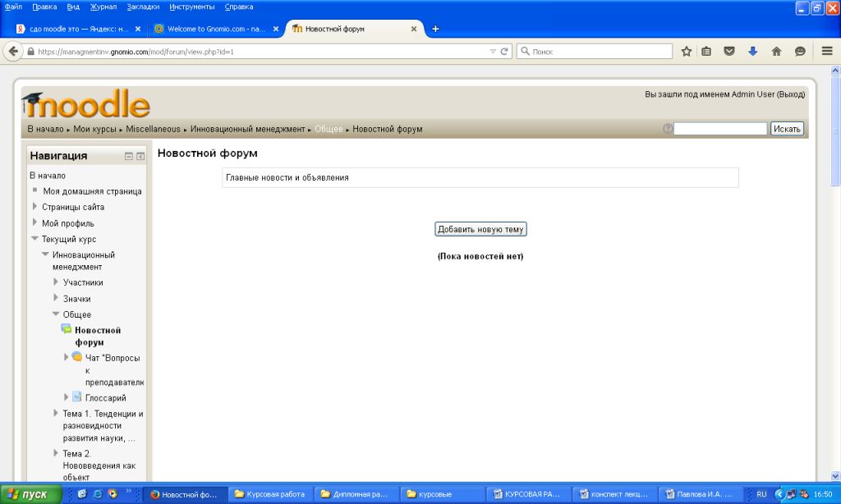Click the Moodle logo
This screenshot has width=841, height=504.
[87, 104]
